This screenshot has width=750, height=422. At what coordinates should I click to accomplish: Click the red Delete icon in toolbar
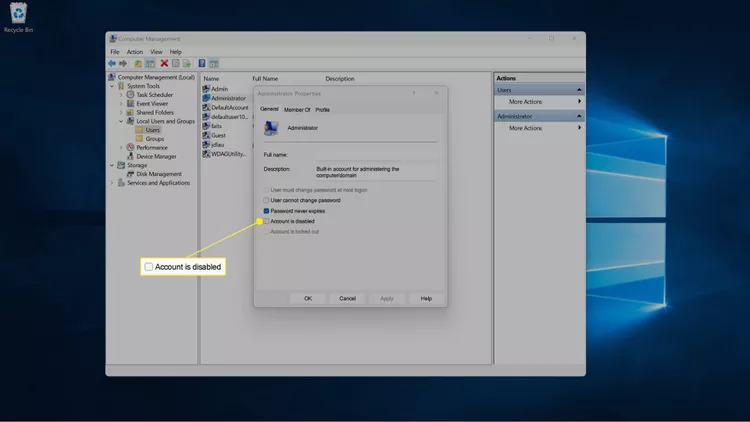(164, 63)
